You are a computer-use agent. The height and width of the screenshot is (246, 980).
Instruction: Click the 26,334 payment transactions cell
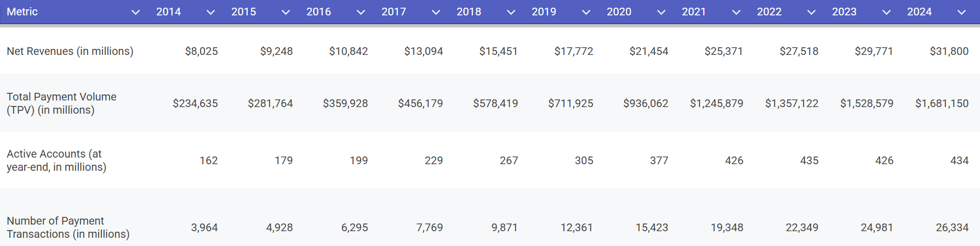952,227
